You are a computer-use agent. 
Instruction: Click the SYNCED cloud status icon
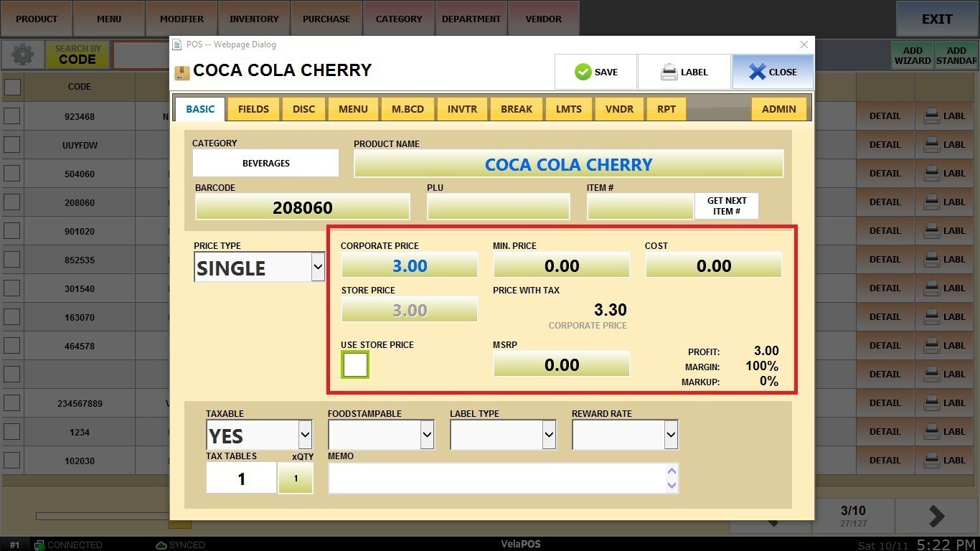coord(161,545)
